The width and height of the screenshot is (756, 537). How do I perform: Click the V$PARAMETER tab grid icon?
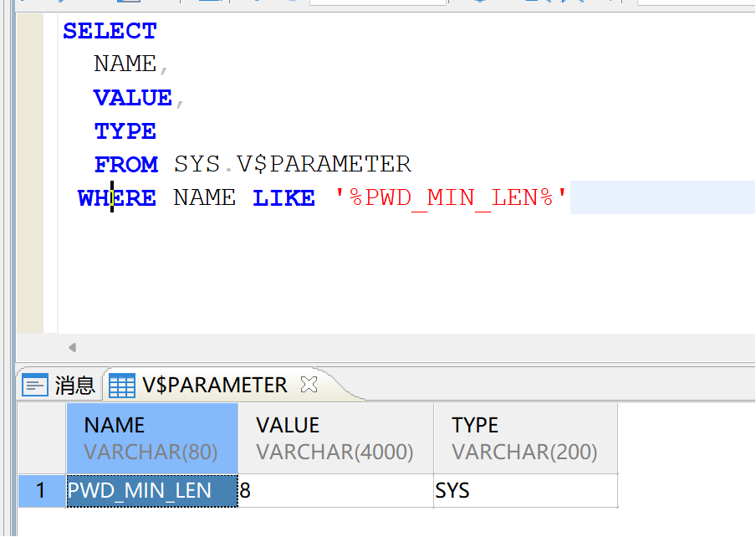[121, 386]
